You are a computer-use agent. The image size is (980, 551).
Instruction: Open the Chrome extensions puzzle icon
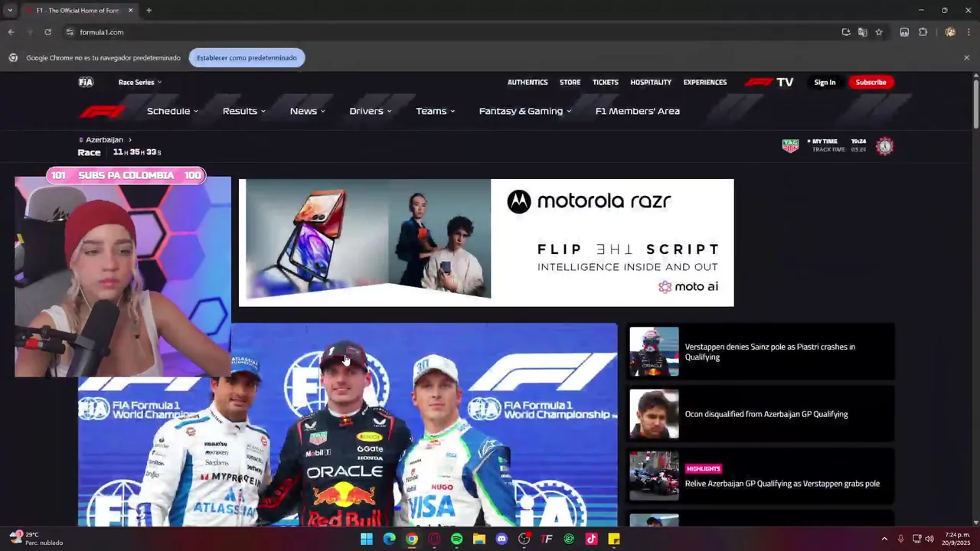click(x=923, y=32)
